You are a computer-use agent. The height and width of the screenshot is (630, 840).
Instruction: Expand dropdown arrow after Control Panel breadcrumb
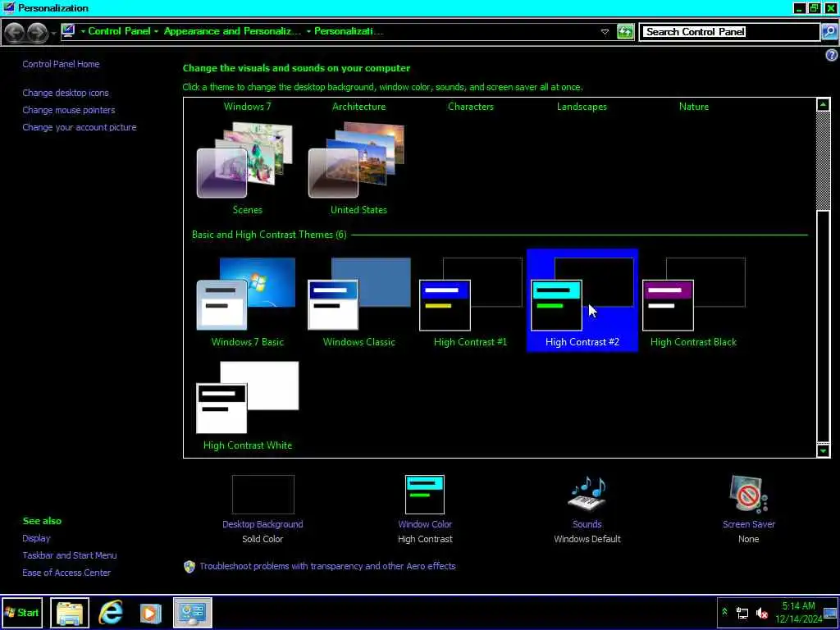click(156, 32)
